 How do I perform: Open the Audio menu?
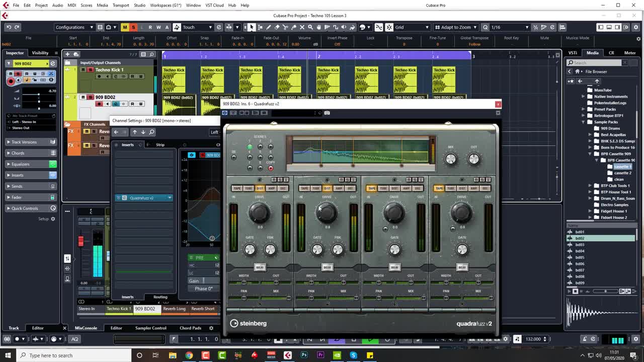point(57,5)
